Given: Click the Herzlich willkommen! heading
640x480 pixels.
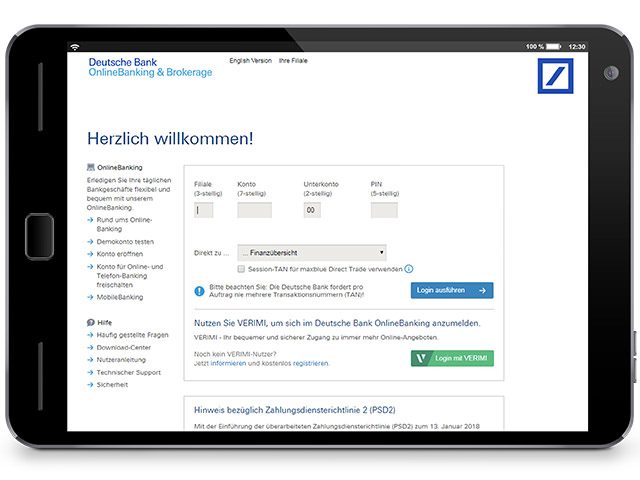Looking at the screenshot, I should [x=170, y=138].
